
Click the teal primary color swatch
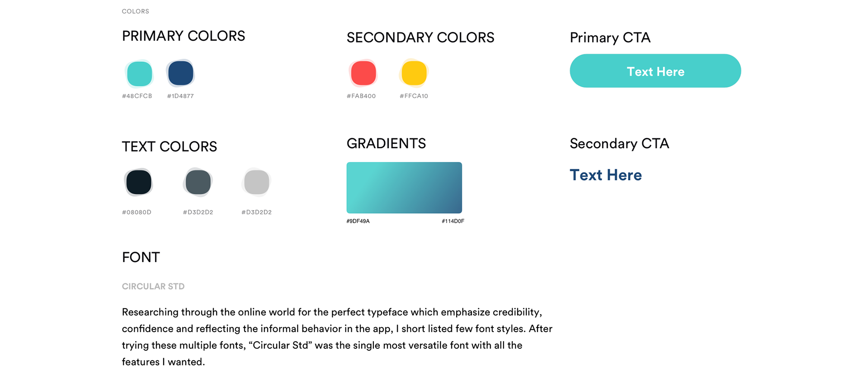(x=139, y=74)
